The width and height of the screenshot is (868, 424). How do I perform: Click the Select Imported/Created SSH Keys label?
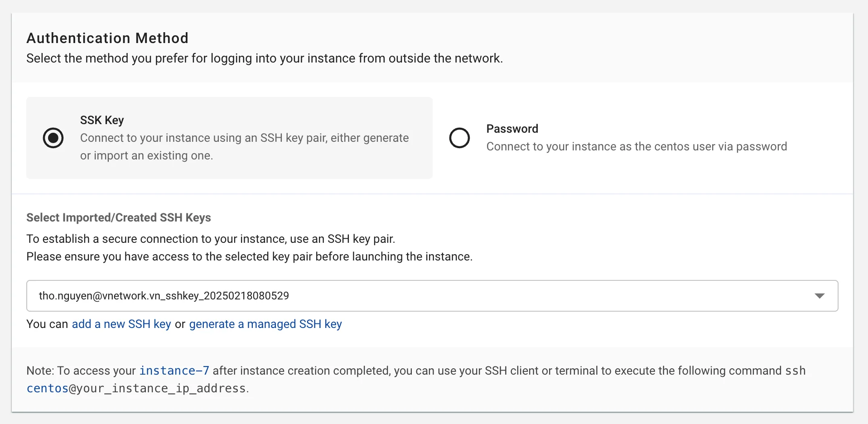(x=119, y=217)
